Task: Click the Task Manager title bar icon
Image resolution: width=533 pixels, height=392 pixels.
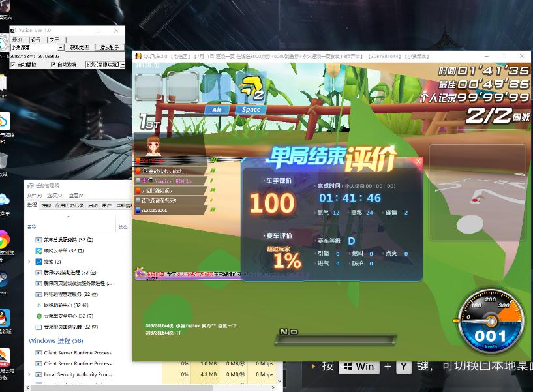Action: (x=31, y=186)
